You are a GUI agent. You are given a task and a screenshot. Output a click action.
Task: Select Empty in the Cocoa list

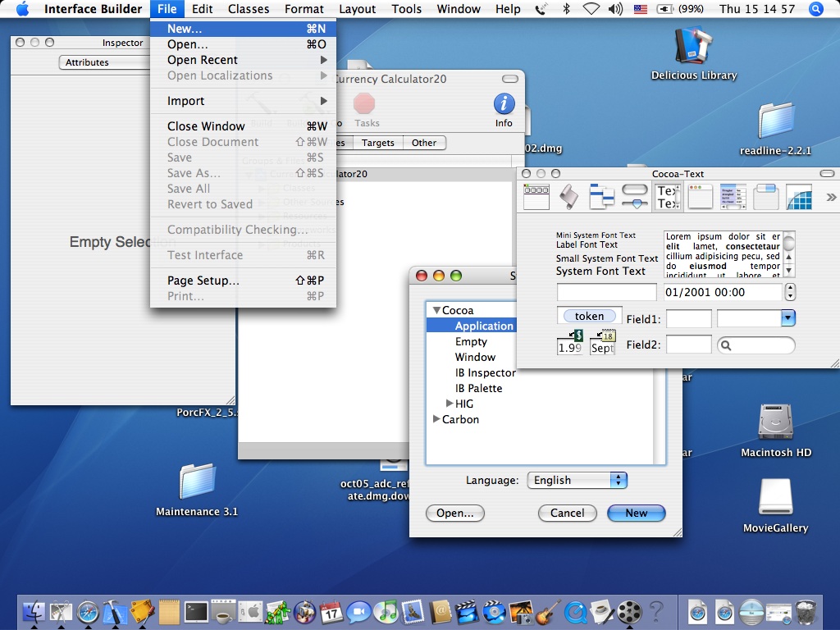tap(471, 341)
